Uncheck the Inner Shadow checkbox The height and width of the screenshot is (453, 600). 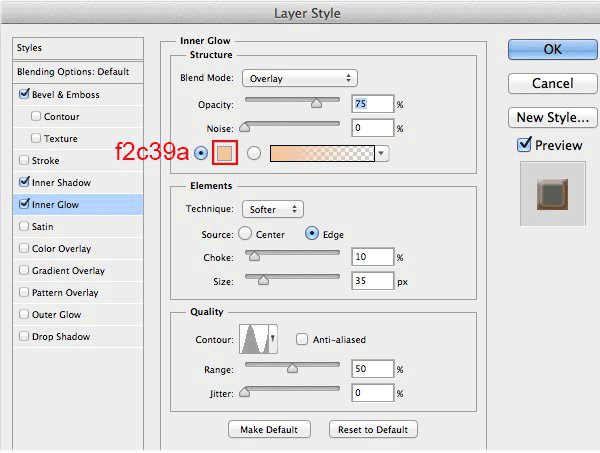coord(24,182)
